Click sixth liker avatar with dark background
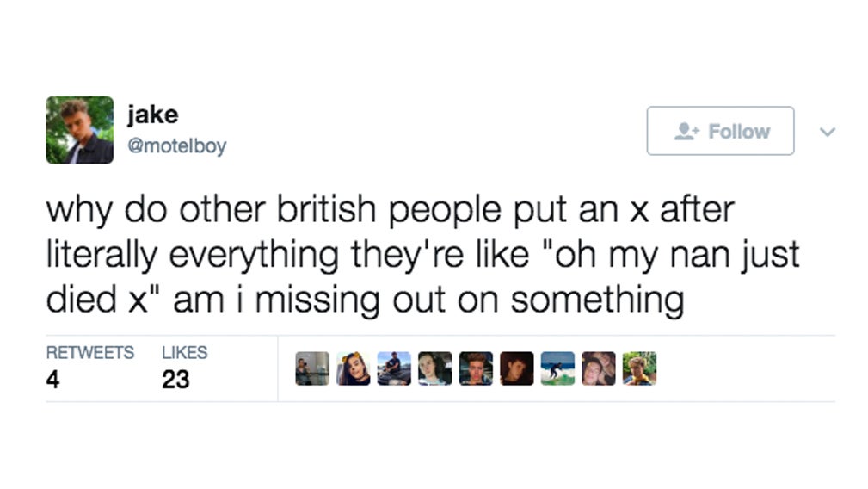868x489 pixels. (x=516, y=368)
